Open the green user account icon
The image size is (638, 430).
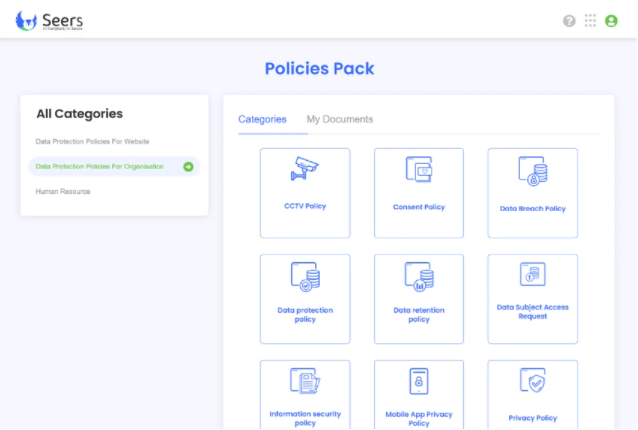[611, 21]
